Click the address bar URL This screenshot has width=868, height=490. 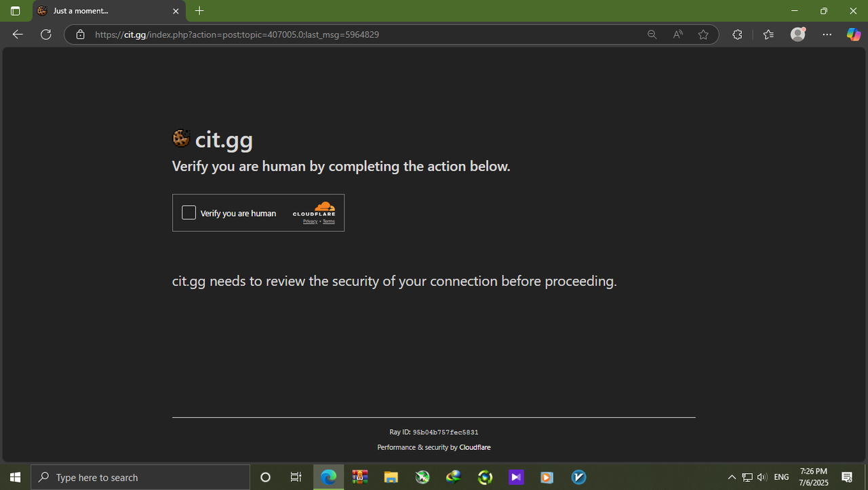pyautogui.click(x=237, y=35)
